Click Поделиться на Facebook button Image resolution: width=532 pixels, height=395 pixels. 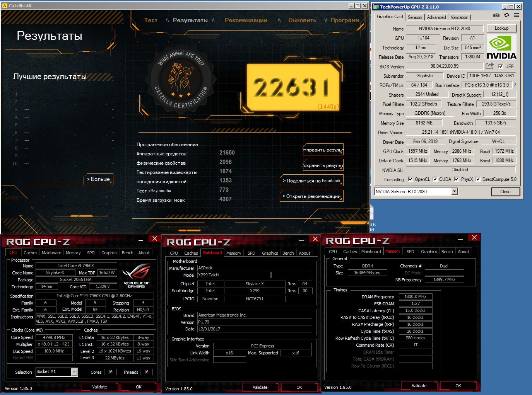coord(311,180)
